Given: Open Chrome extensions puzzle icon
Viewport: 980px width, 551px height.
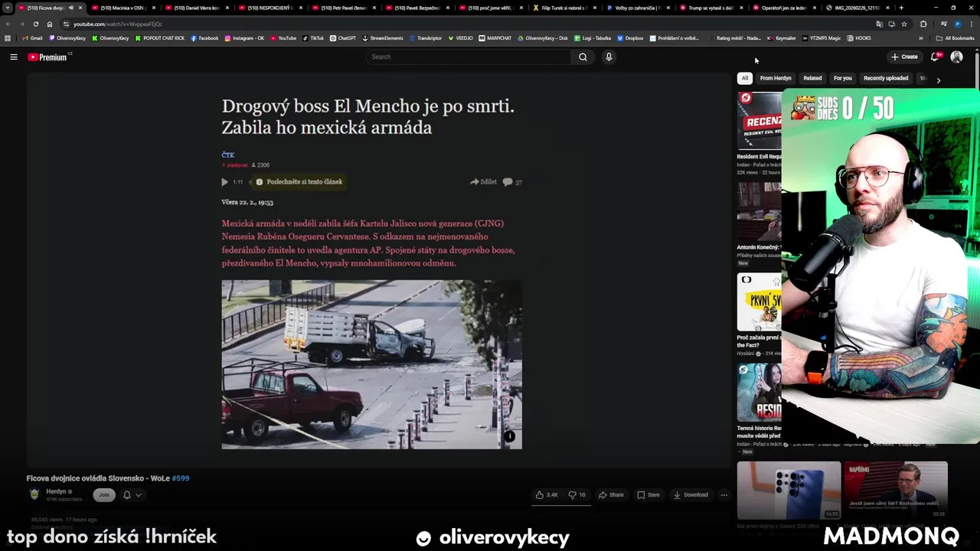Looking at the screenshot, I should pyautogui.click(x=923, y=24).
